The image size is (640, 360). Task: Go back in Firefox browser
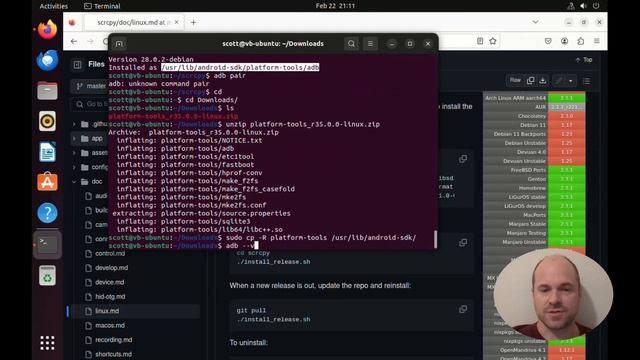tap(73, 41)
